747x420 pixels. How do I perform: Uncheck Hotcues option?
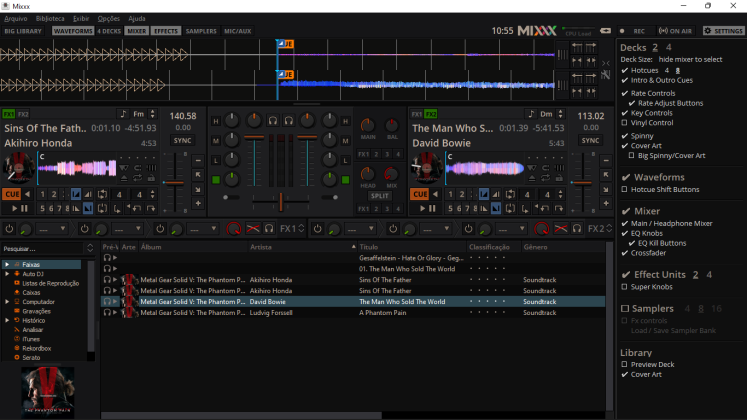625,70
